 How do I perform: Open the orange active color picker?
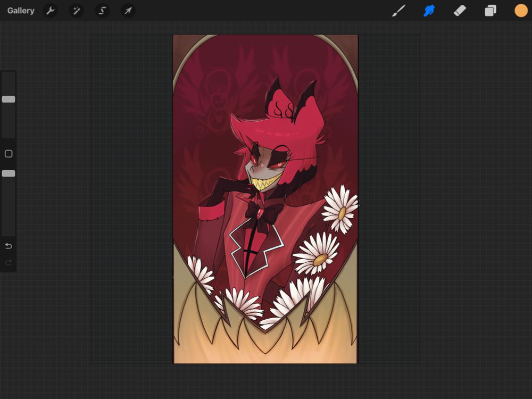(x=521, y=11)
